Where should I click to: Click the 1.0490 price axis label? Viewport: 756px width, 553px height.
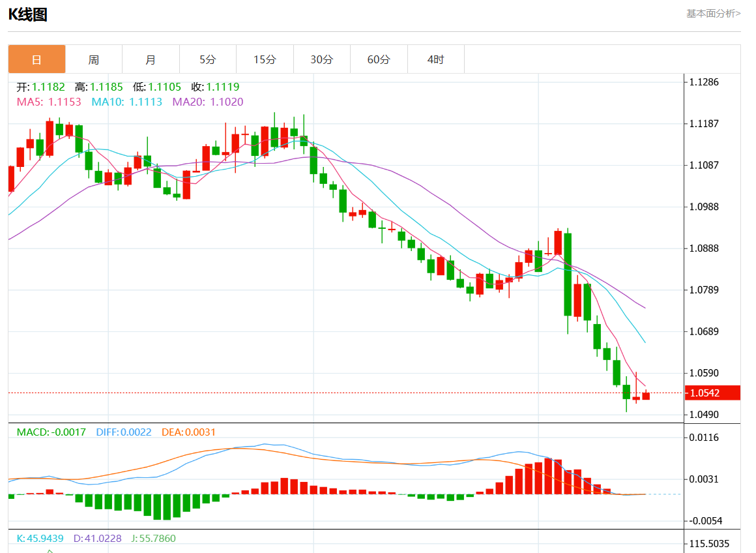[x=704, y=415]
